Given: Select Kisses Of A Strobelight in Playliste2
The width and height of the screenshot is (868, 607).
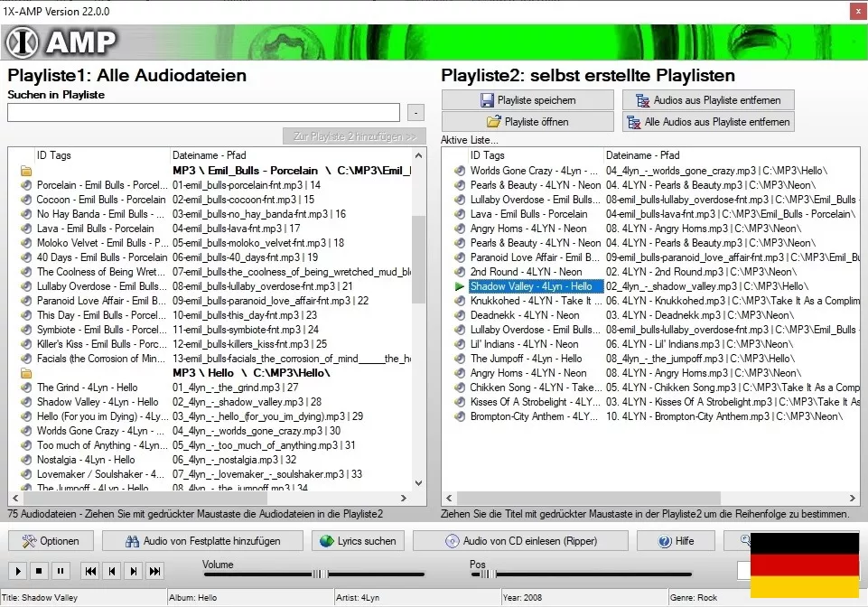Looking at the screenshot, I should [535, 402].
